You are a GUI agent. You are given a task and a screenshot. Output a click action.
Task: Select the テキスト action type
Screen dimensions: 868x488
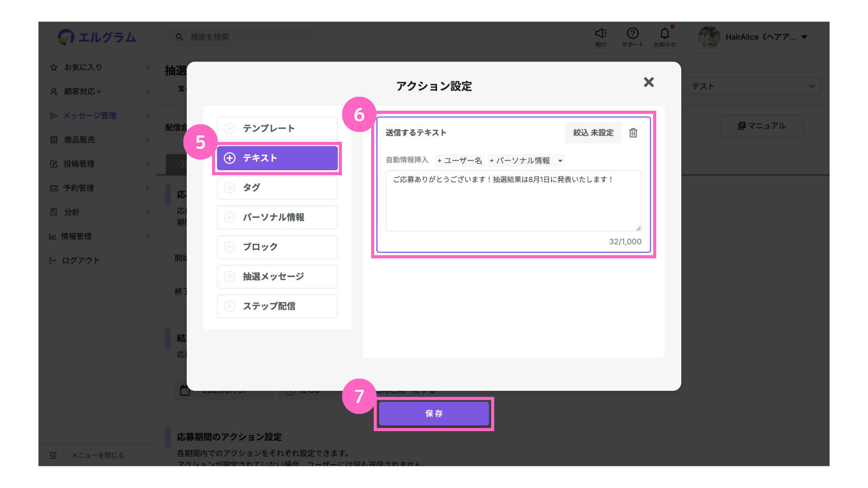point(277,158)
